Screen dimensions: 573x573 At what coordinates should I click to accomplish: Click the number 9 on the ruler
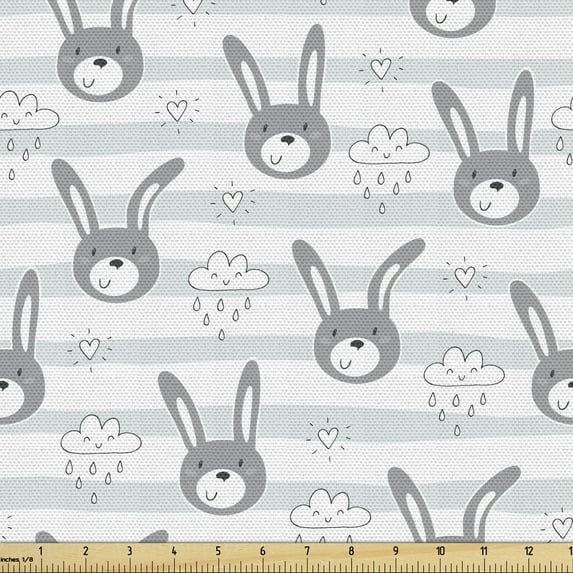(x=396, y=551)
